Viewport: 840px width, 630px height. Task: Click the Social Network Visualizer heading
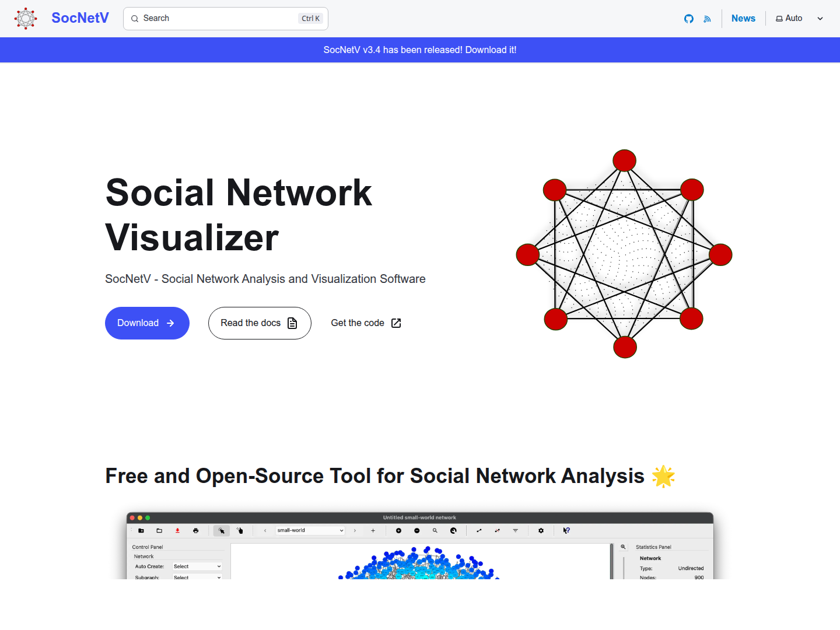tap(239, 215)
